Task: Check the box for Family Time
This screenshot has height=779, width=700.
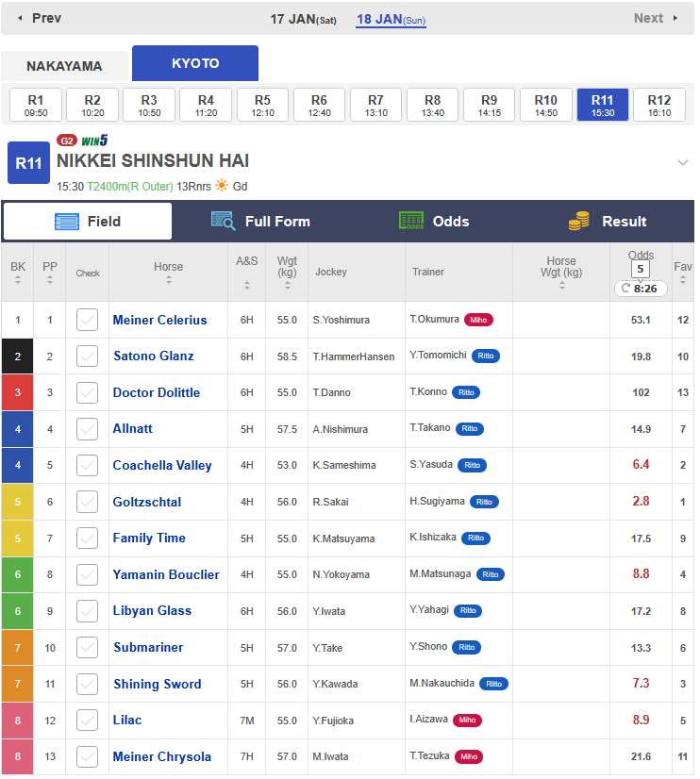Action: (x=87, y=539)
